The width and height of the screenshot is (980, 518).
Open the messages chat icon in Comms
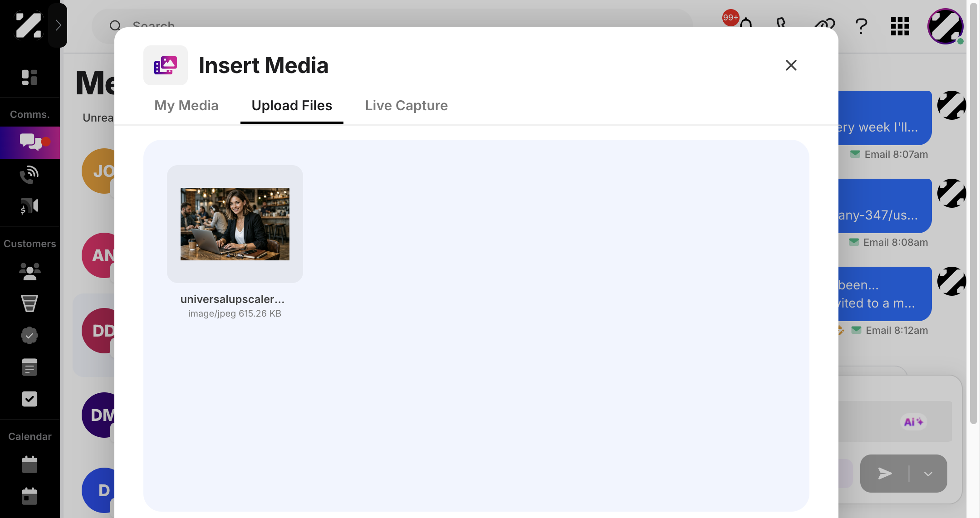30,142
